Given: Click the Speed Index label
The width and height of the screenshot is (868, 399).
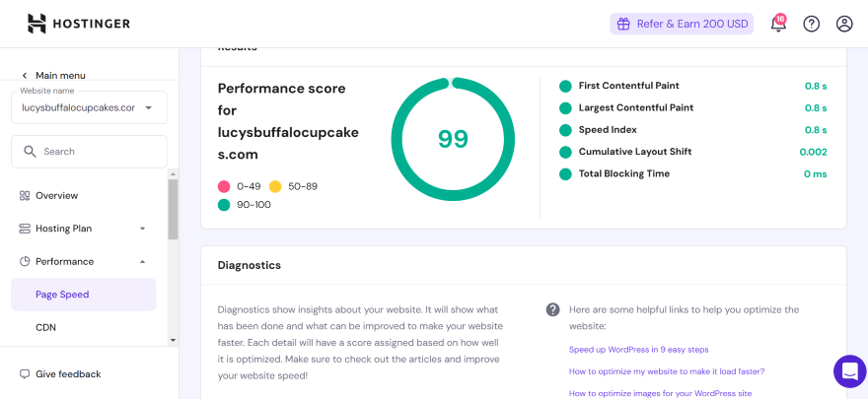Looking at the screenshot, I should click(x=608, y=130).
